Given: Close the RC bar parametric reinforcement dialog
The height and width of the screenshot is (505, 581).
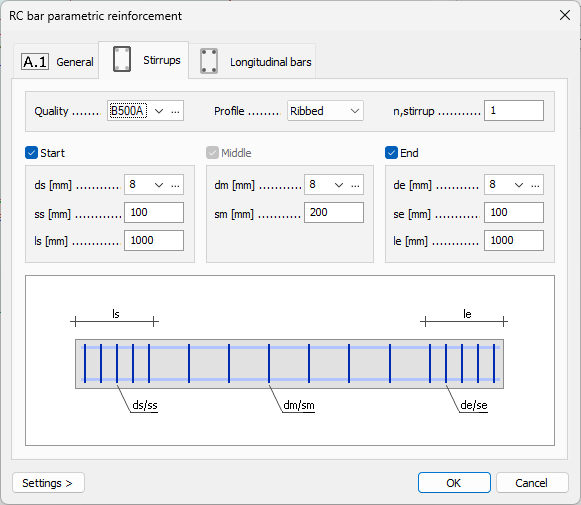Looking at the screenshot, I should coord(565,15).
